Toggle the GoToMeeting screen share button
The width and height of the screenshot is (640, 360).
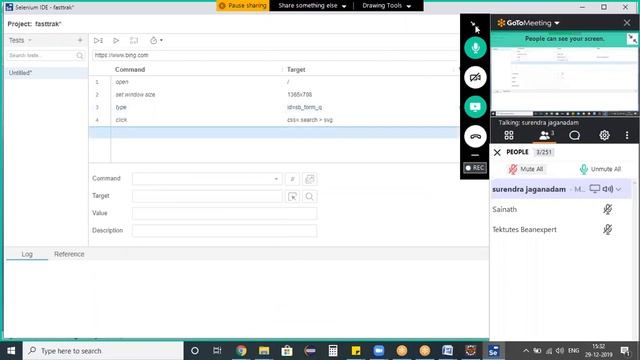point(475,107)
